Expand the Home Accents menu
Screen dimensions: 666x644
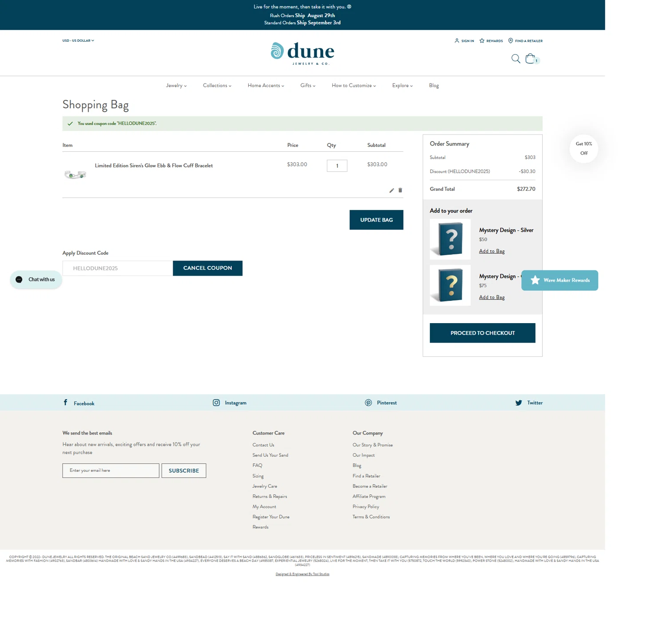pyautogui.click(x=266, y=86)
